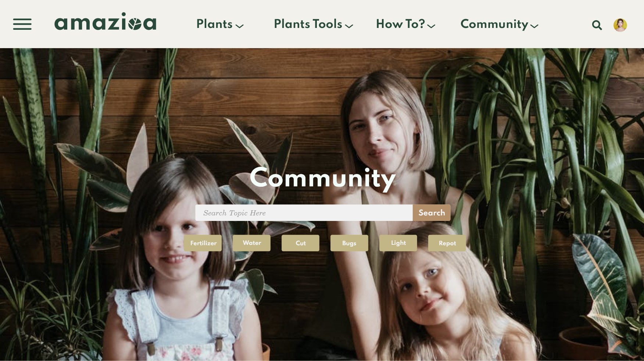
Task: Click the magnifying glass search icon
Action: coord(597,25)
